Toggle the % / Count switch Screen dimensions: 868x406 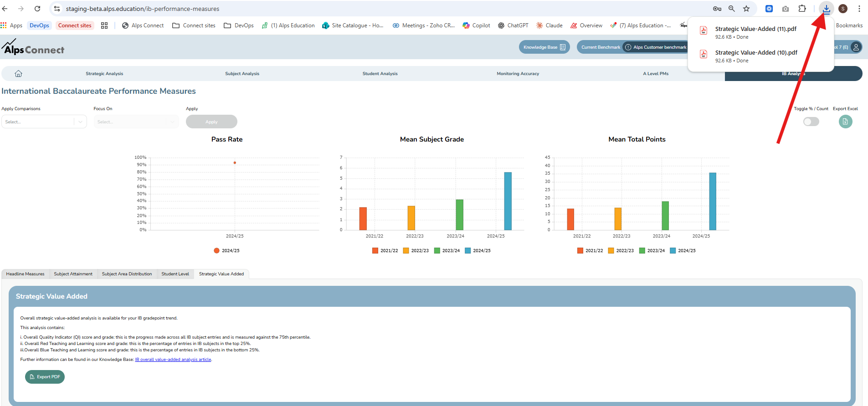click(x=811, y=122)
